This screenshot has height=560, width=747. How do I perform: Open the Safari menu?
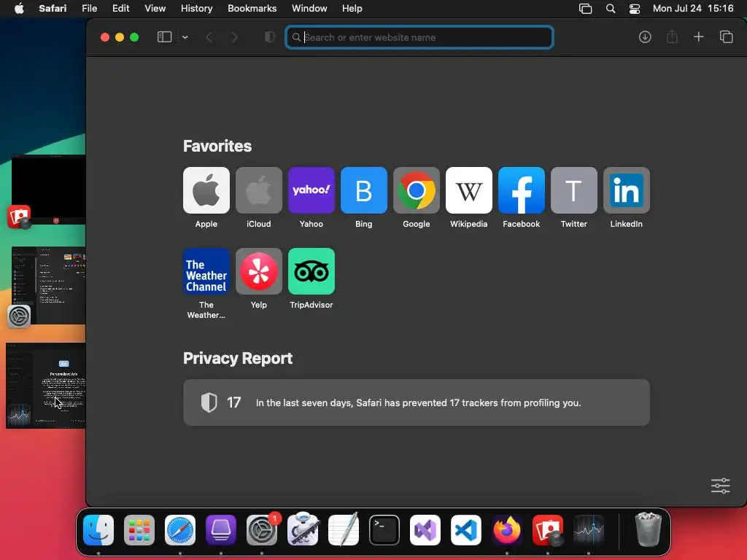coord(53,9)
